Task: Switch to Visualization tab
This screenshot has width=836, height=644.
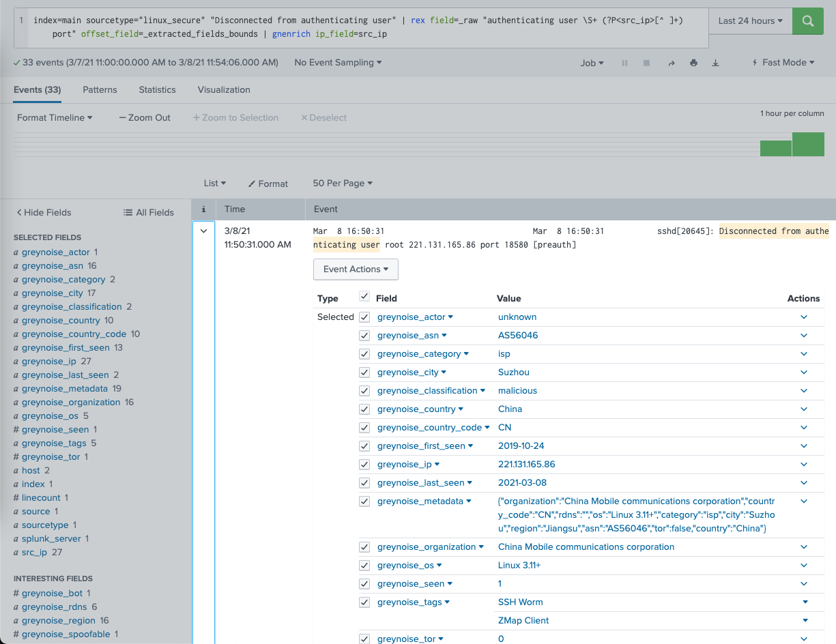Action: coord(224,89)
